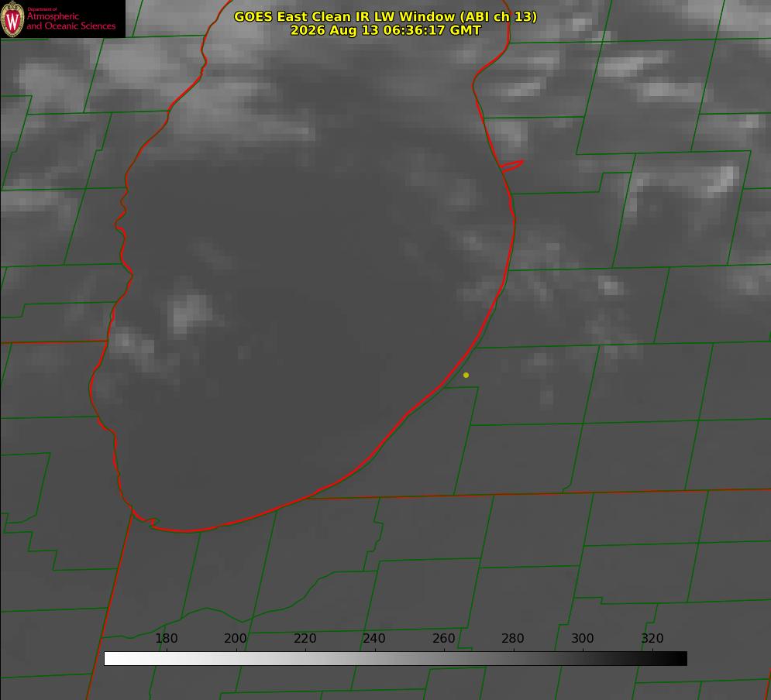Click the 'Atmospheric and Oceanic Sciences' text
Viewport: 771px width, 700px height.
71,21
